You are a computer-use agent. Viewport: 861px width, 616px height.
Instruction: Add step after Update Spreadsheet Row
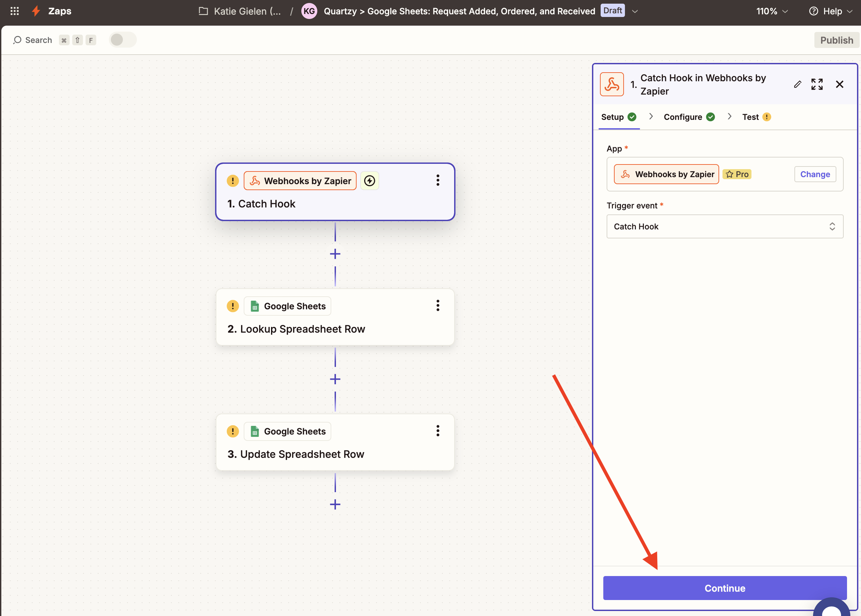[x=335, y=504]
